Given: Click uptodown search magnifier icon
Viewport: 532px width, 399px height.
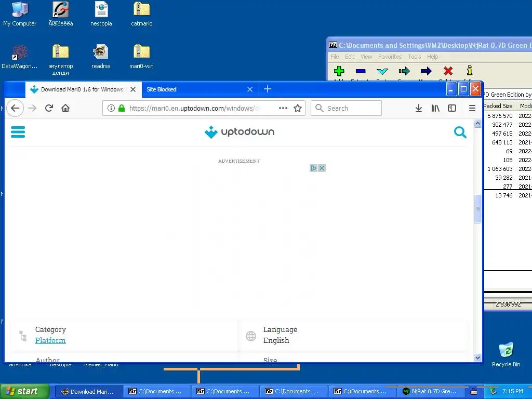Looking at the screenshot, I should point(460,132).
